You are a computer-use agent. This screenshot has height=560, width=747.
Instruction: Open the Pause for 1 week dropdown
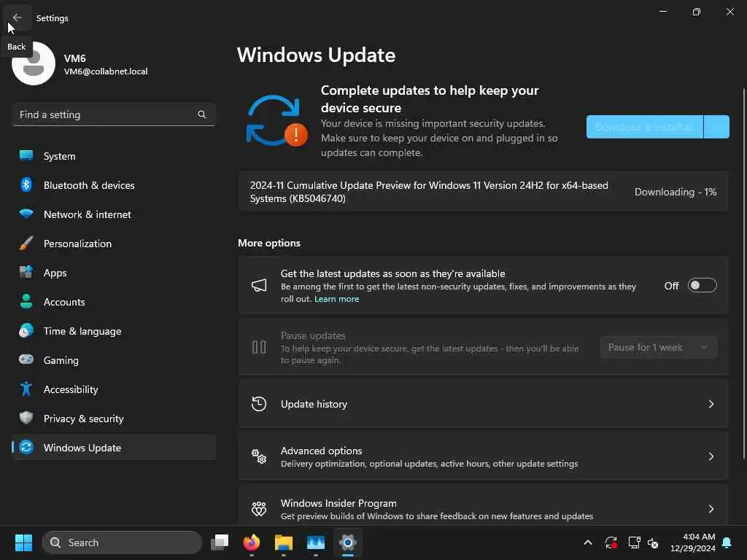click(x=659, y=347)
